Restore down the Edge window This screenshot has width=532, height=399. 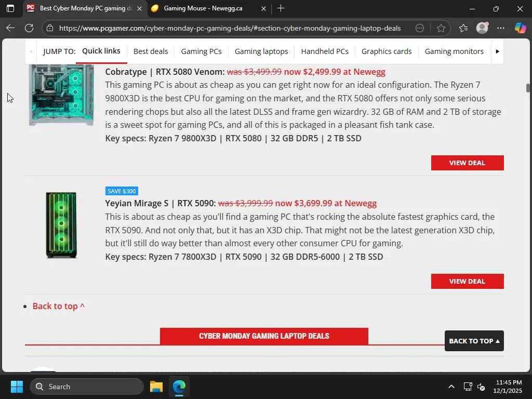(496, 8)
